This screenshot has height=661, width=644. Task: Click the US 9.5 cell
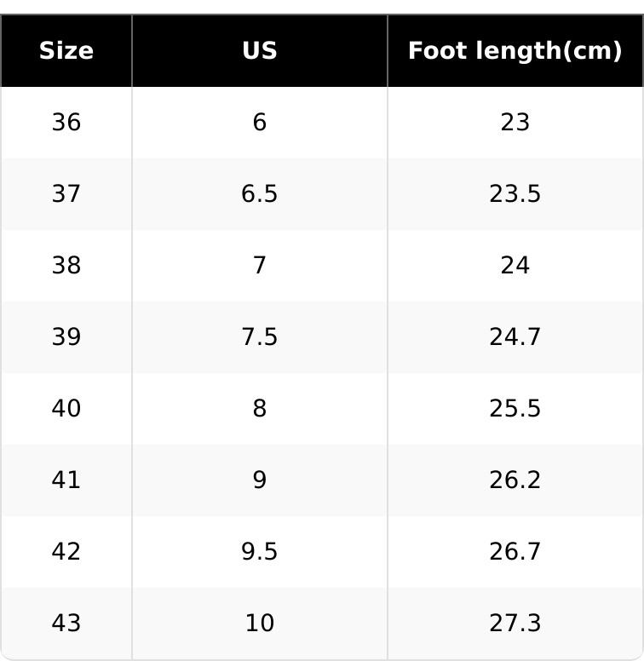pyautogui.click(x=259, y=552)
